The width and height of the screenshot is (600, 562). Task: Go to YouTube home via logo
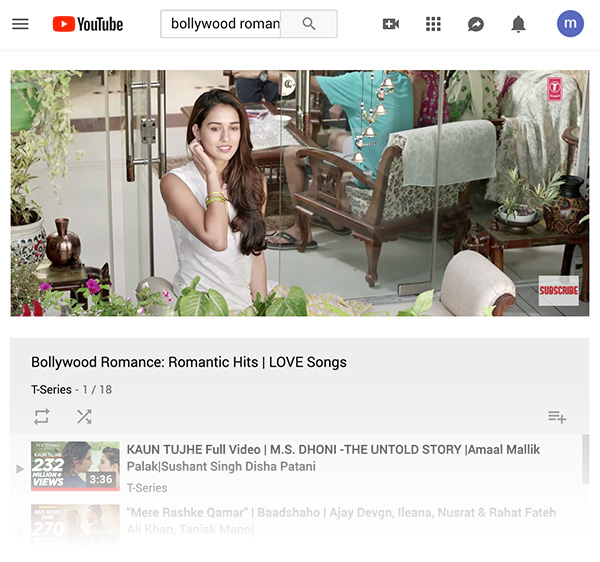[88, 24]
